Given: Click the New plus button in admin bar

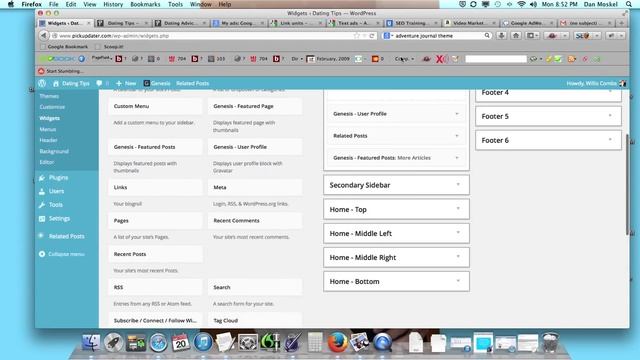Looking at the screenshot, I should tap(126, 83).
